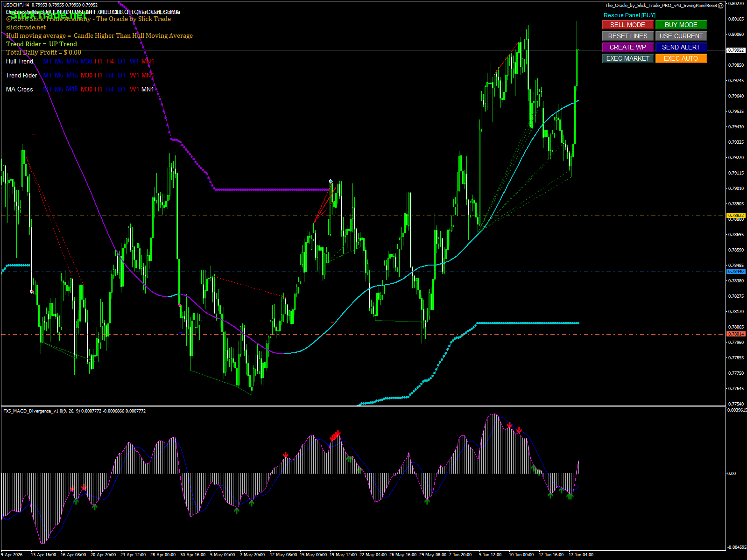Screen dimensions: 747x560
Task: Click the EXEC MARKET button
Action: [627, 58]
